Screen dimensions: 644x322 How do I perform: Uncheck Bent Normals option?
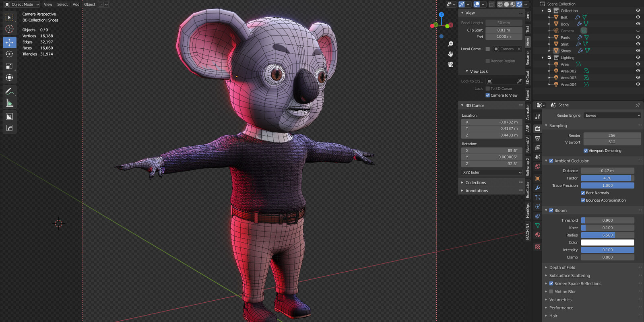coord(583,193)
